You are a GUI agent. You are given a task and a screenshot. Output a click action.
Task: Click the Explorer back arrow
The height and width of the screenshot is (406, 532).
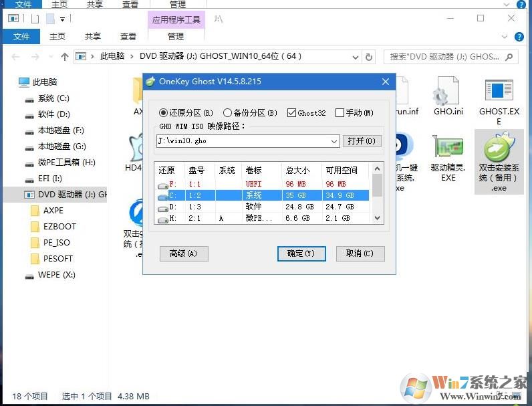tap(15, 57)
